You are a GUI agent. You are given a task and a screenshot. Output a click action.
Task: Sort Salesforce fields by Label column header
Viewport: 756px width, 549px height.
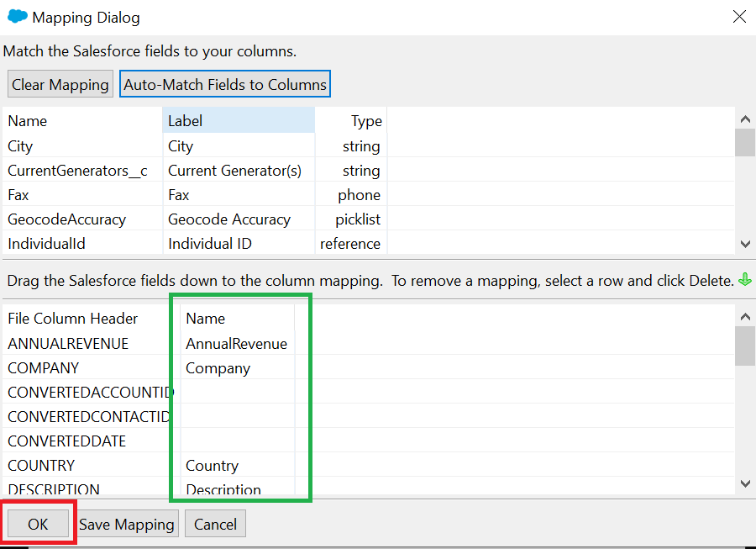pos(239,120)
